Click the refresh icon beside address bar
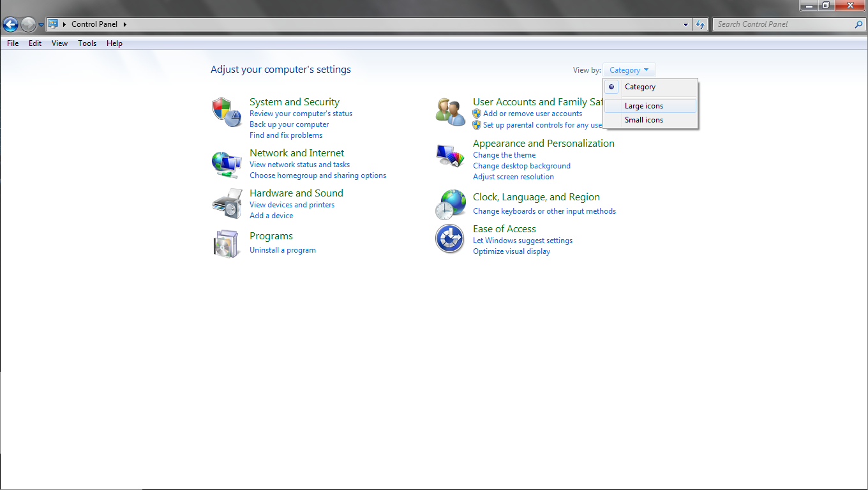Viewport: 868px width, 490px height. pyautogui.click(x=700, y=24)
